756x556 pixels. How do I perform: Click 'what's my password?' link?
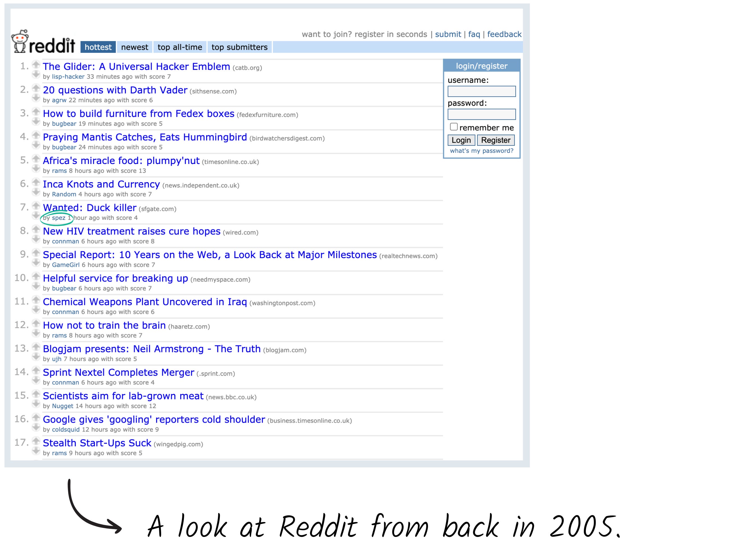tap(481, 151)
